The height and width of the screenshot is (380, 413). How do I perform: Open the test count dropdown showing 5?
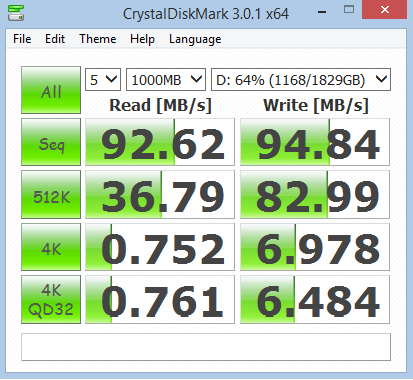[x=103, y=80]
